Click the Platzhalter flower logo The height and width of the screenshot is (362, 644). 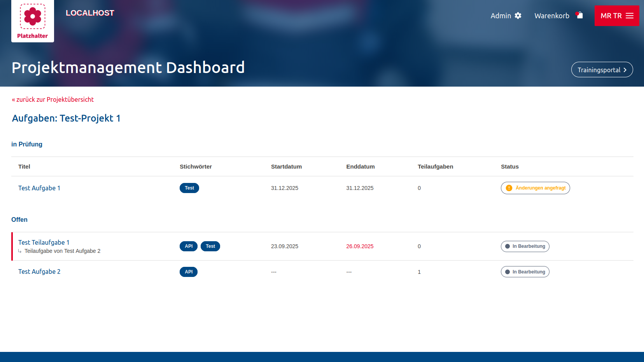coord(33,17)
